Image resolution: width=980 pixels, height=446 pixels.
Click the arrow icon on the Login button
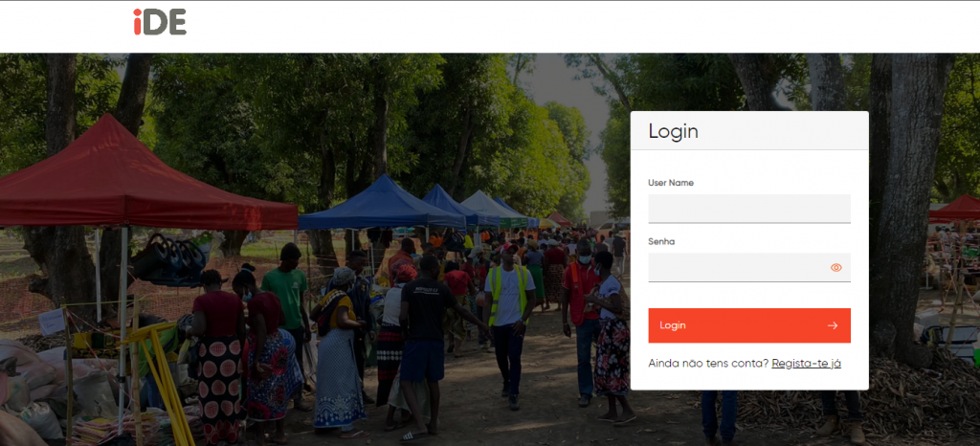point(833,325)
